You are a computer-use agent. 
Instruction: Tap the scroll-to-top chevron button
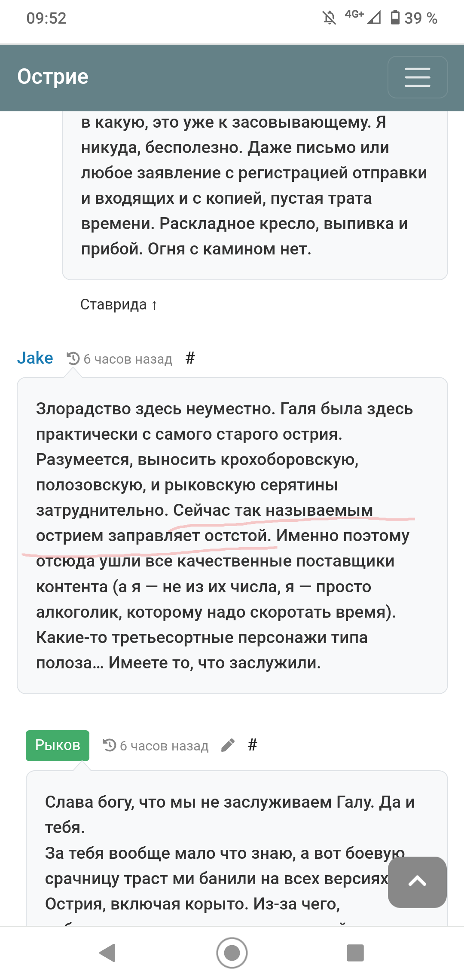pyautogui.click(x=417, y=882)
